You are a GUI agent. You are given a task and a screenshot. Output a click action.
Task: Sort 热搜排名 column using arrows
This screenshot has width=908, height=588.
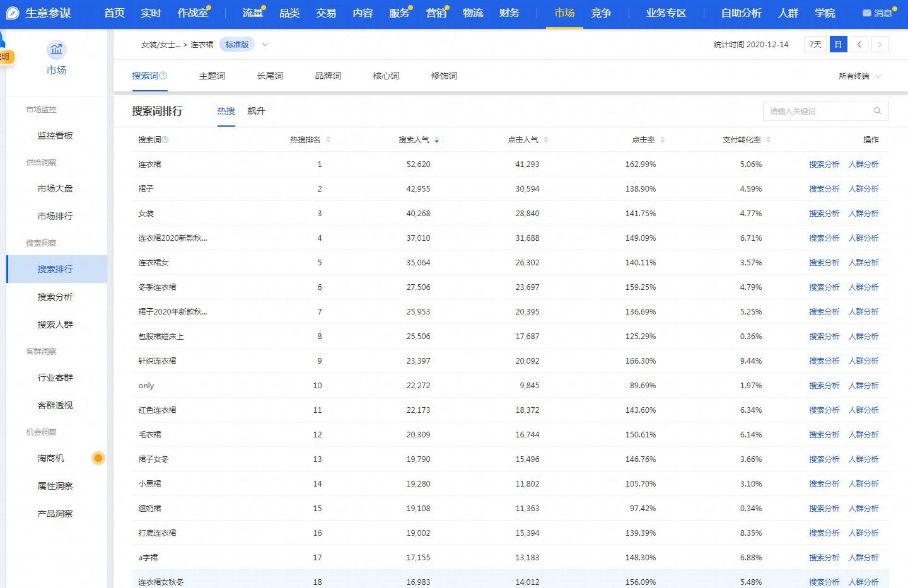328,140
